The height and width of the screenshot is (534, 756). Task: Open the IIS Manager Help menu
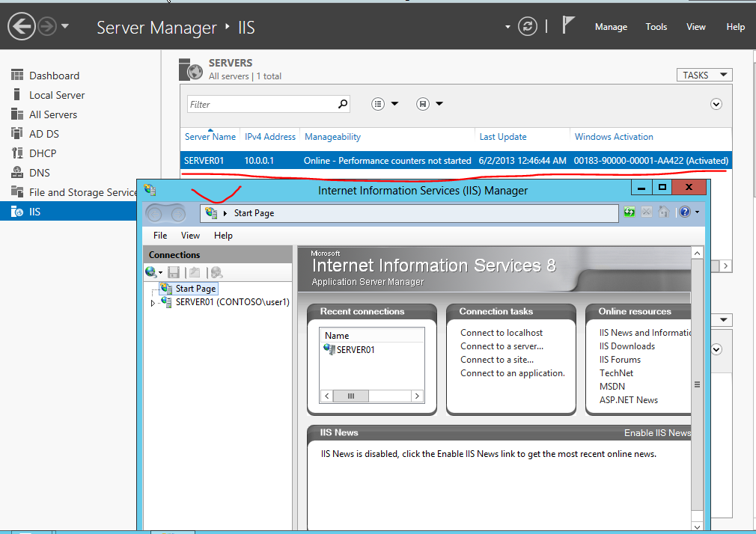223,235
